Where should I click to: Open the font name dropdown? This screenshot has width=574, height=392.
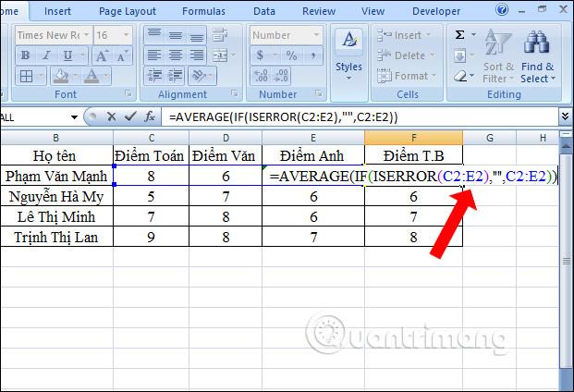pyautogui.click(x=87, y=35)
